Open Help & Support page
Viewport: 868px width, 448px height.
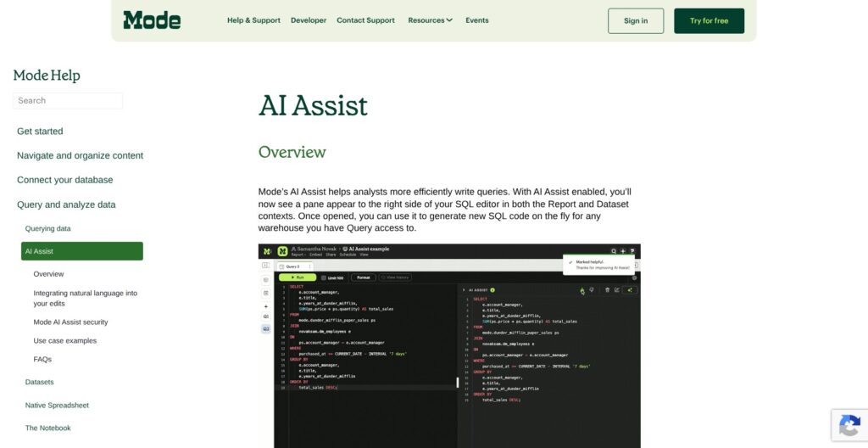tap(253, 20)
